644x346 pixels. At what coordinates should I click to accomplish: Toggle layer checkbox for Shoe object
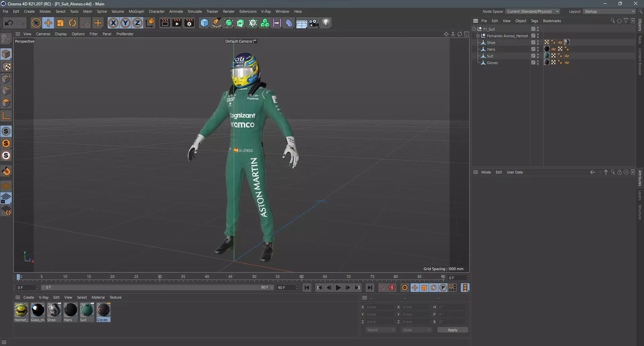[533, 42]
